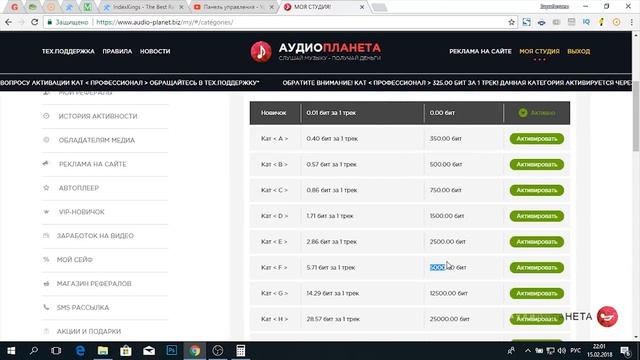
Task: Click megaphone icon beside РЕКЛАМА НА САЙТЕ
Action: (x=45, y=164)
